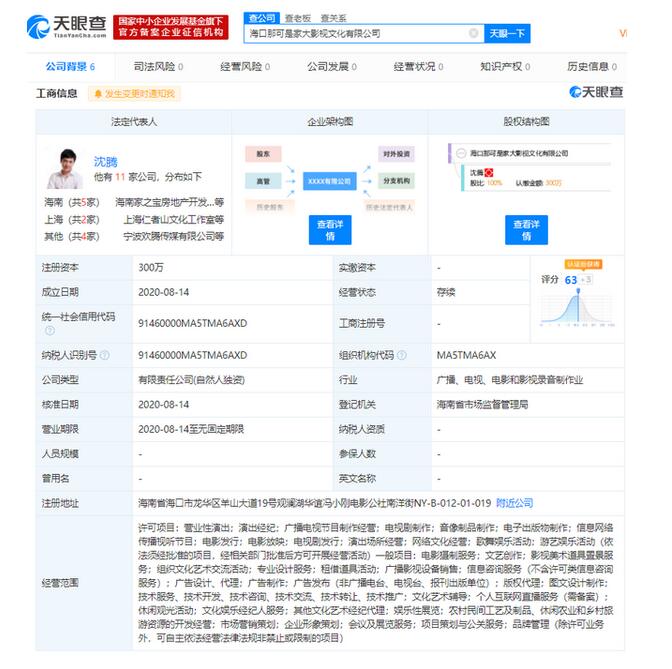Select business term 2020-08-14至无固定期限
The image size is (672, 669).
[x=191, y=429]
